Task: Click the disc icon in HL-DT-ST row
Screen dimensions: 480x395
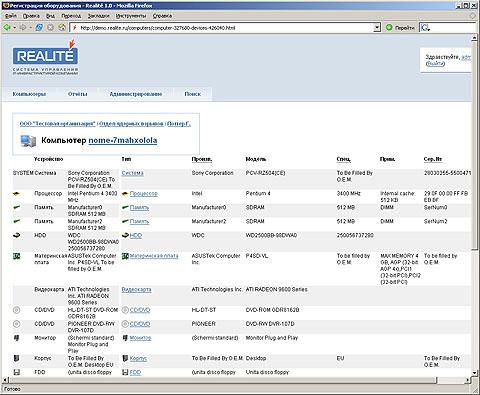Action: coord(16,310)
